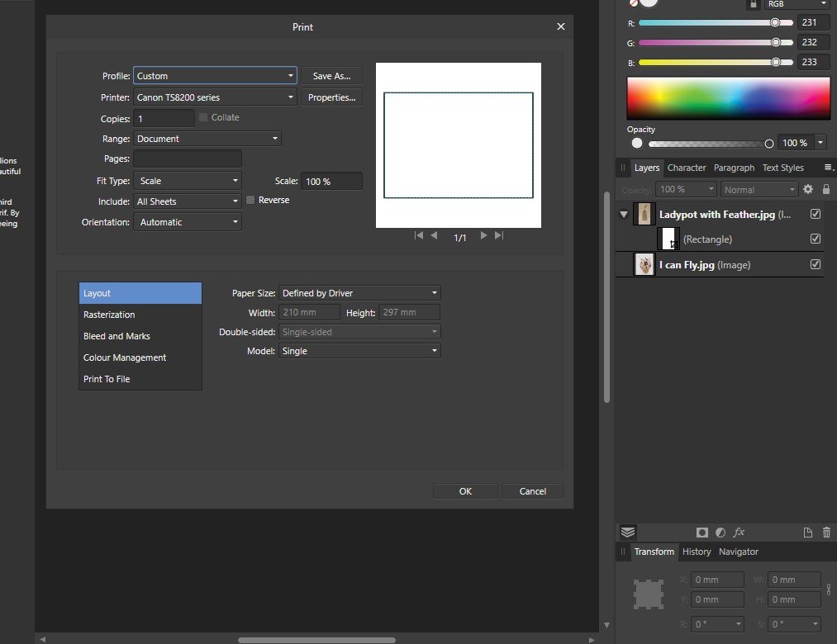
Task: Delete the selected layer via the trash icon
Action: tap(825, 532)
